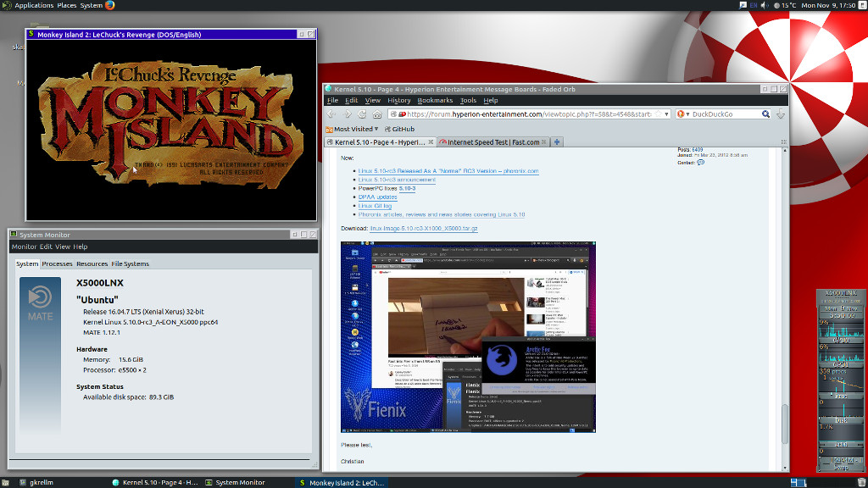The width and height of the screenshot is (868, 488).
Task: Open the list all tabs button in the tab bar
Action: pos(784,142)
